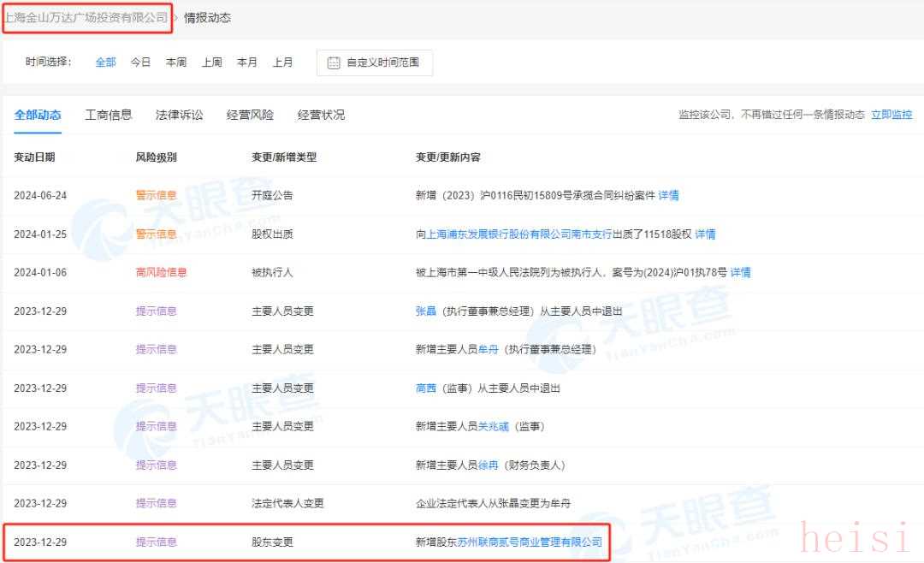The width and height of the screenshot is (924, 563).
Task: Open the 经营风险 tab
Action: click(x=250, y=115)
